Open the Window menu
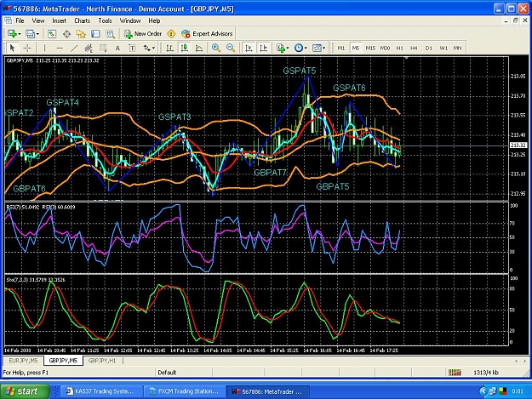The image size is (532, 399). (130, 20)
